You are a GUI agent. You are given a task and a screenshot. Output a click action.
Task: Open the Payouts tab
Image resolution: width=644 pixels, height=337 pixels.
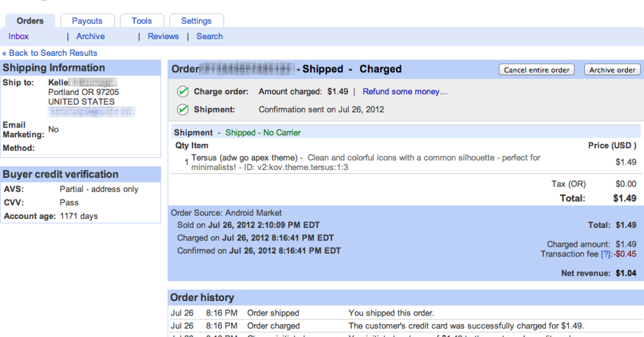click(87, 21)
